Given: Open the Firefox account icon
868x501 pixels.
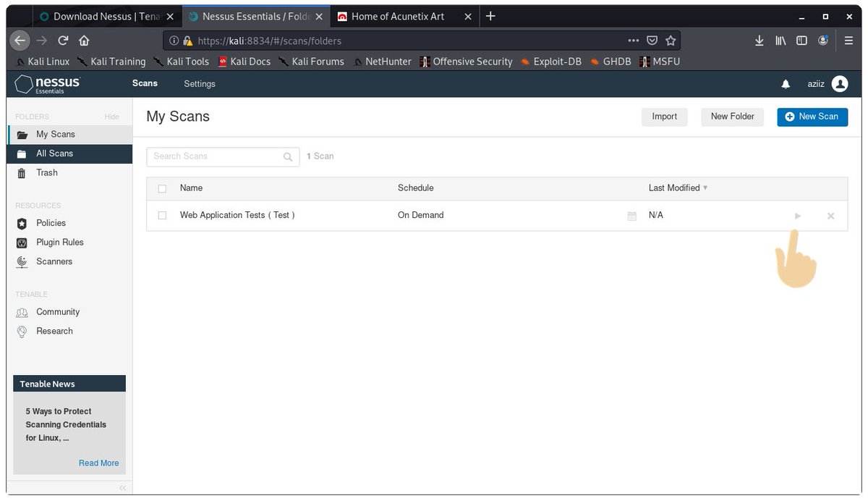Looking at the screenshot, I should 823,41.
